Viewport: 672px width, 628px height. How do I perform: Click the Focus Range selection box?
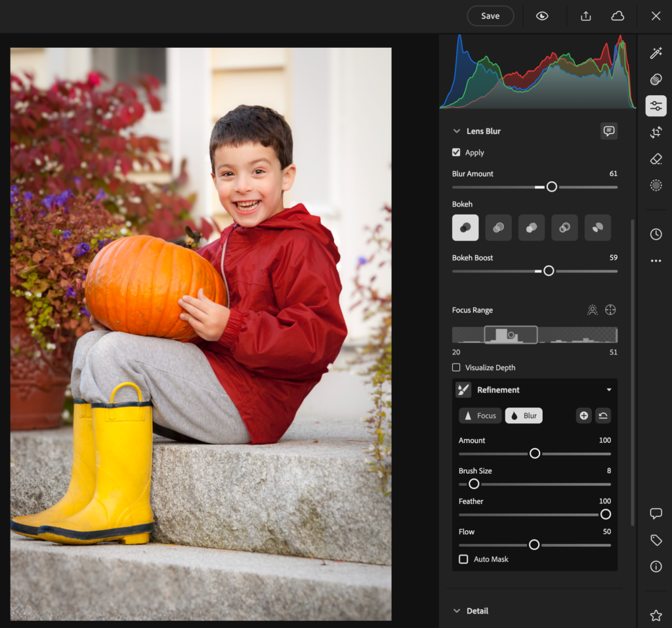(511, 335)
